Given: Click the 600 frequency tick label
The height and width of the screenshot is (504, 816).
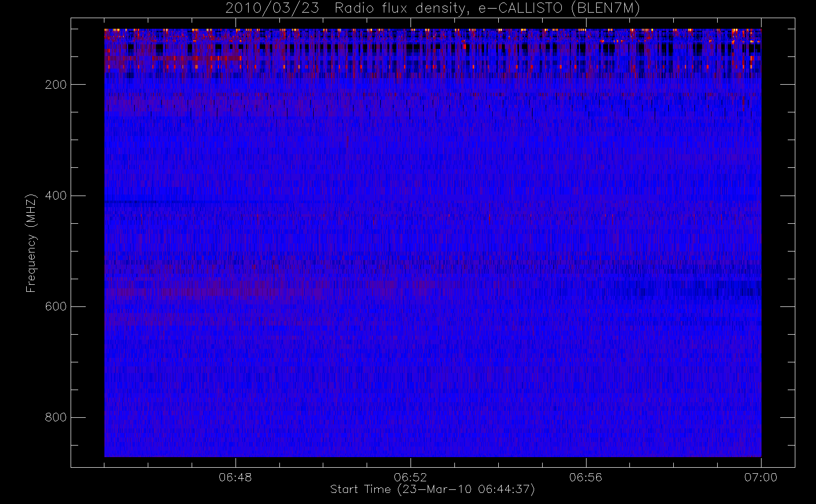Looking at the screenshot, I should tap(55, 306).
